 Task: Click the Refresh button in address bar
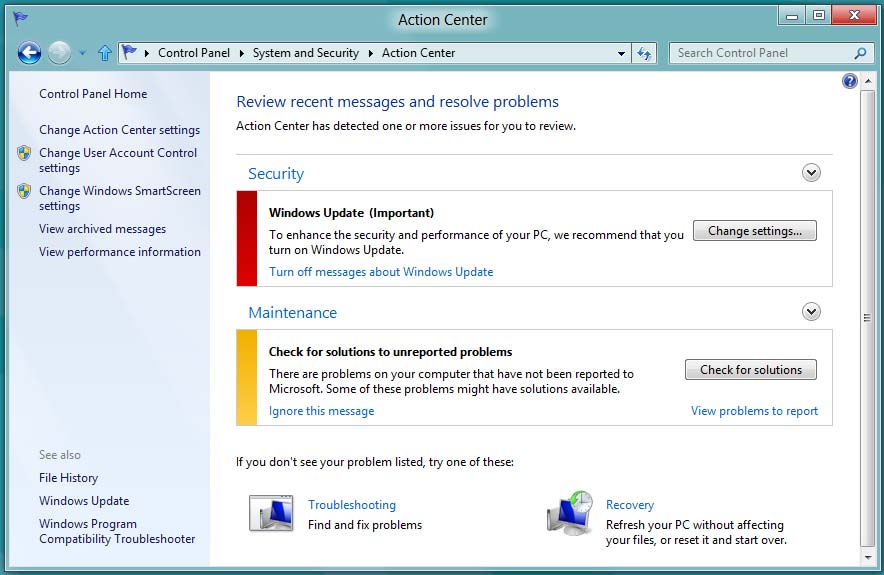(645, 53)
